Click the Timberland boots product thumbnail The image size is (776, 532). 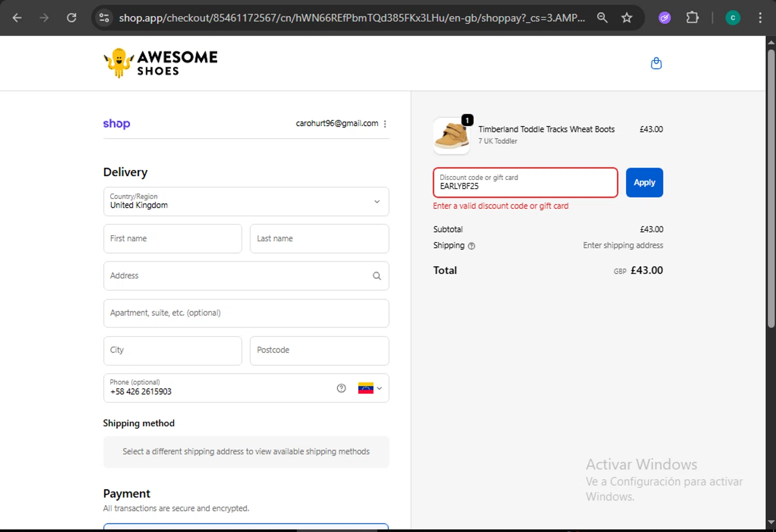point(452,136)
